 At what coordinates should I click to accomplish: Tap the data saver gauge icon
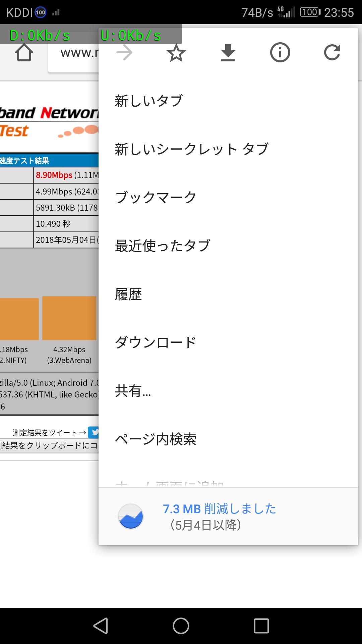pos(131,516)
